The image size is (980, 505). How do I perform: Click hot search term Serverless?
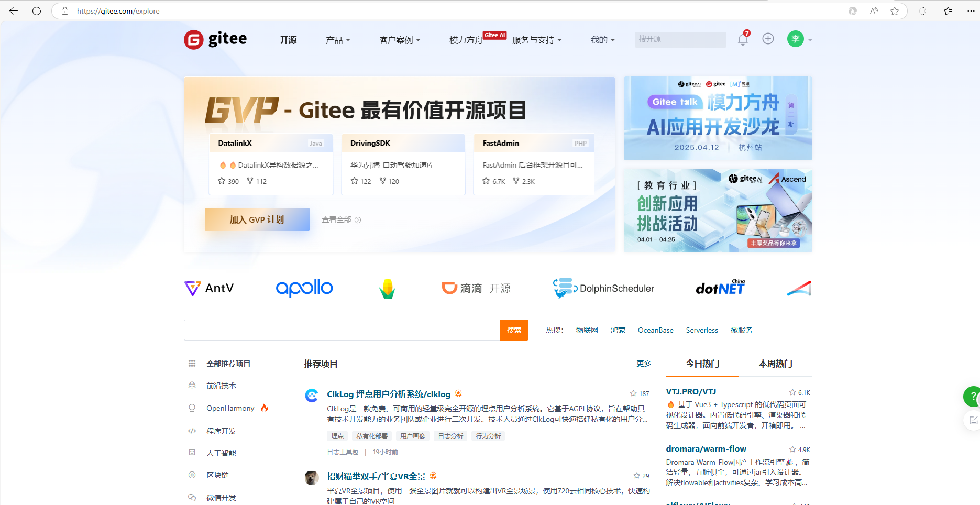(702, 330)
